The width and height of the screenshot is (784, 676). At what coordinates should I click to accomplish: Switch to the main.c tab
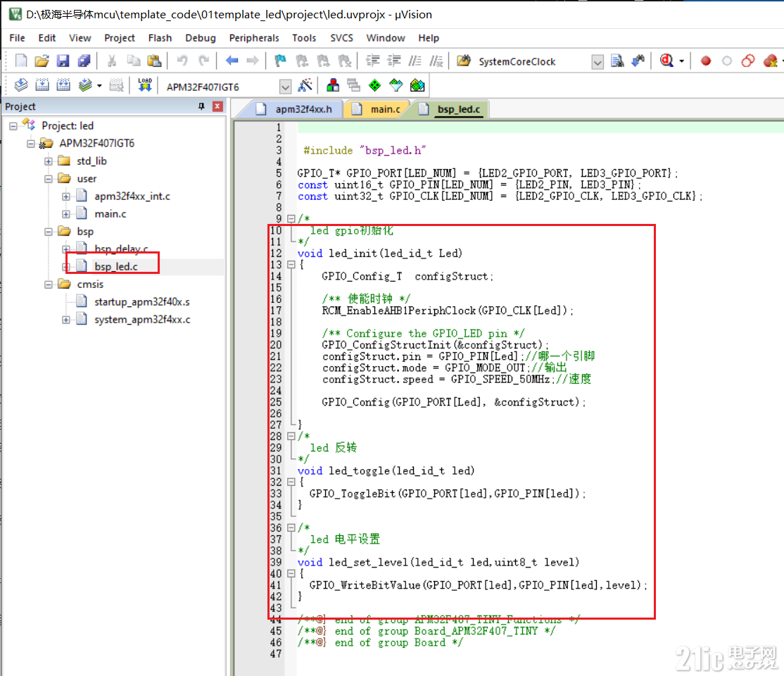pyautogui.click(x=379, y=109)
